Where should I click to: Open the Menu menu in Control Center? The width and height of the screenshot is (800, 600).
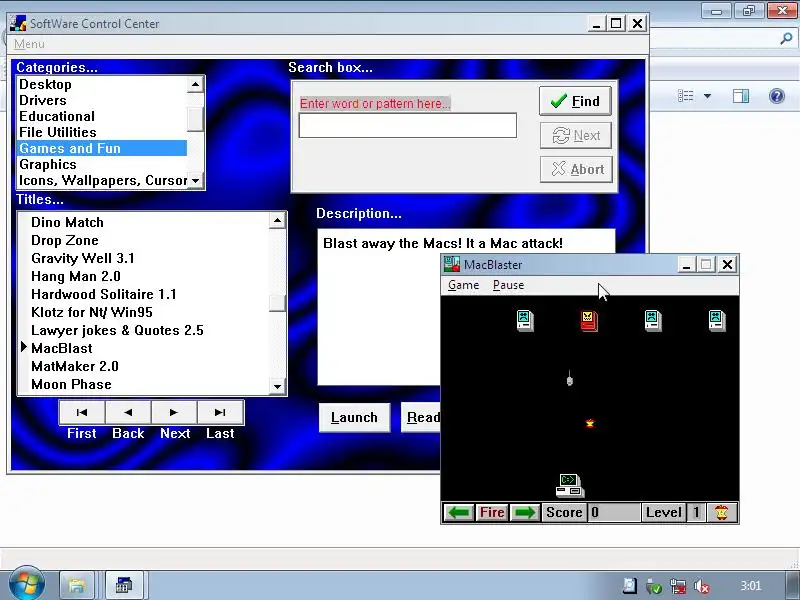coord(29,44)
